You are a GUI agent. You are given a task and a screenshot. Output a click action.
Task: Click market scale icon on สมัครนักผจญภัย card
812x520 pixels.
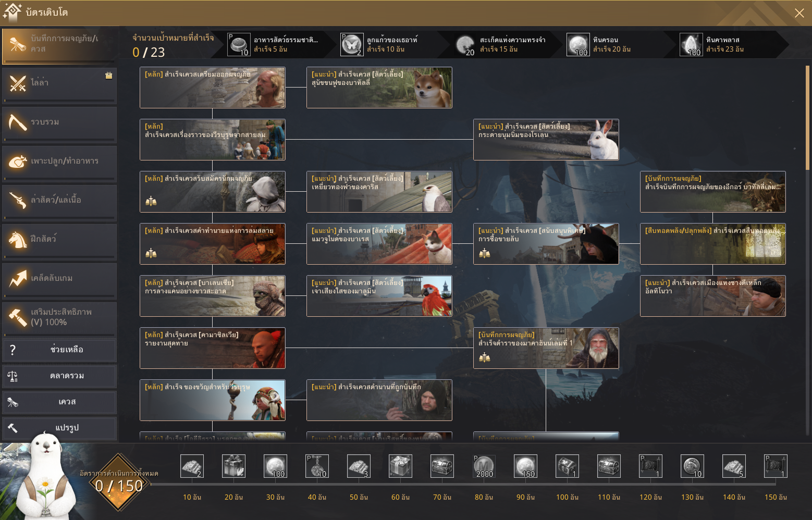pyautogui.click(x=151, y=202)
